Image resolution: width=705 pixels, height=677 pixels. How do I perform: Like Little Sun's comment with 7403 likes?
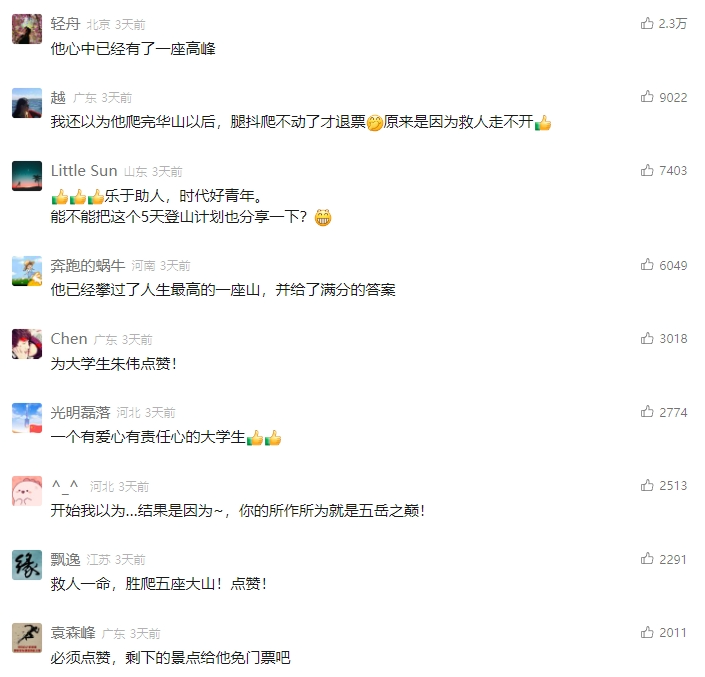coord(647,170)
